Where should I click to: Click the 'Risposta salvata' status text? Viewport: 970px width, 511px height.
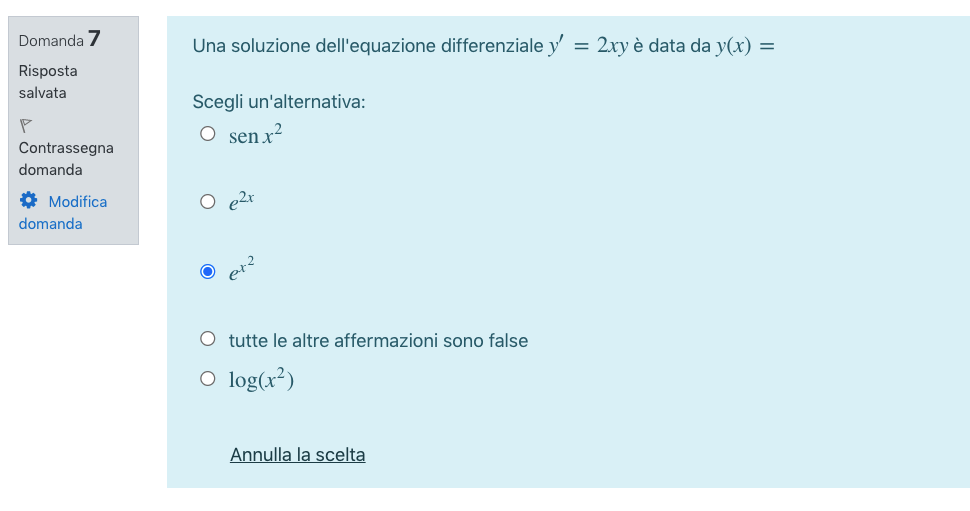47,82
